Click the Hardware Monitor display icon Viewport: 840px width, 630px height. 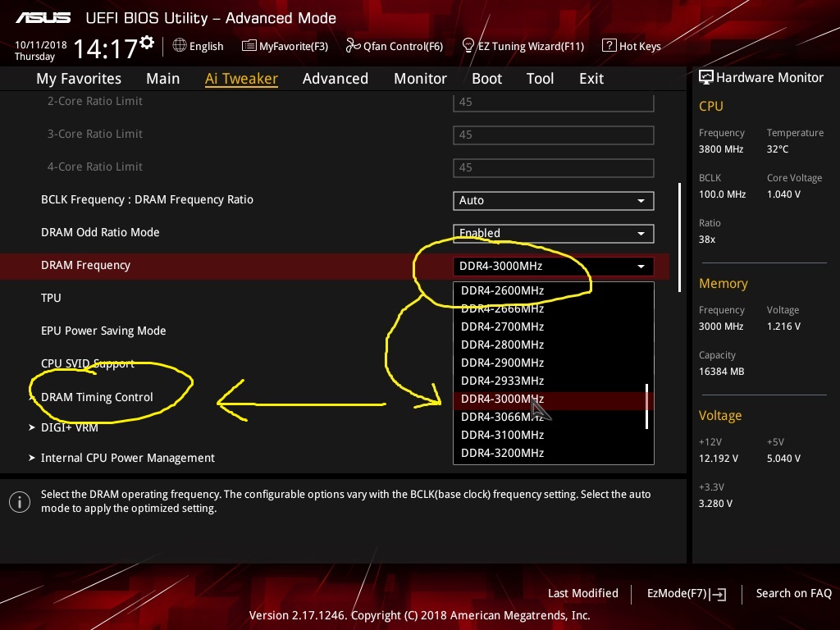pos(706,77)
